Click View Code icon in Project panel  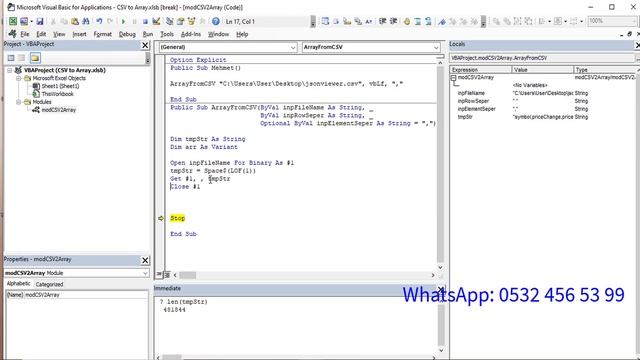click(11, 58)
